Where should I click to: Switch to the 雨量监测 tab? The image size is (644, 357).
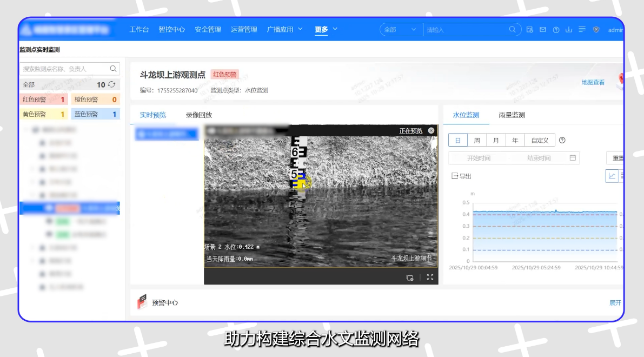pos(512,115)
